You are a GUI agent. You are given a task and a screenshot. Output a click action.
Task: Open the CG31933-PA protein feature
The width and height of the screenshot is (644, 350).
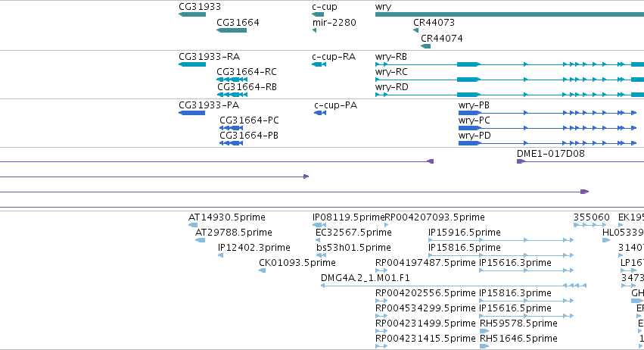[191, 113]
